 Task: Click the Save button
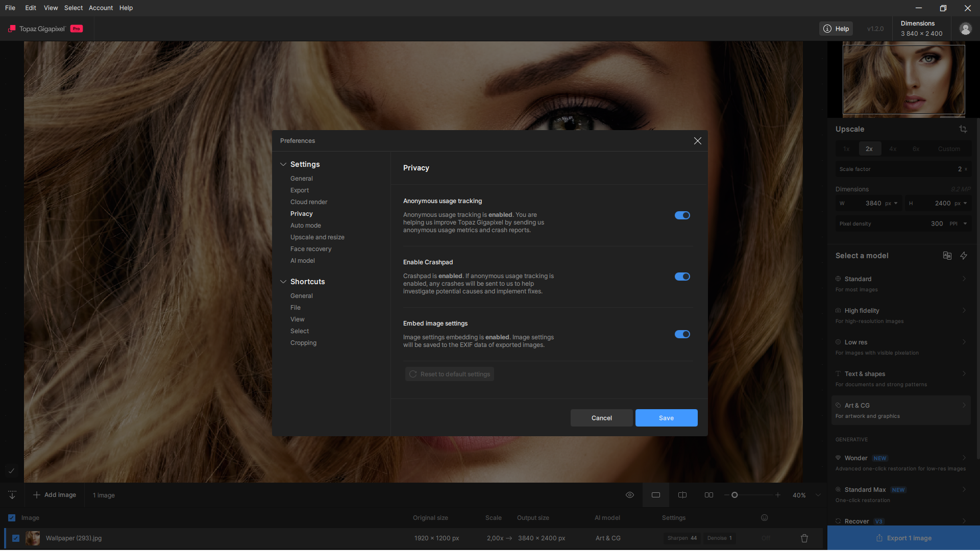(666, 418)
